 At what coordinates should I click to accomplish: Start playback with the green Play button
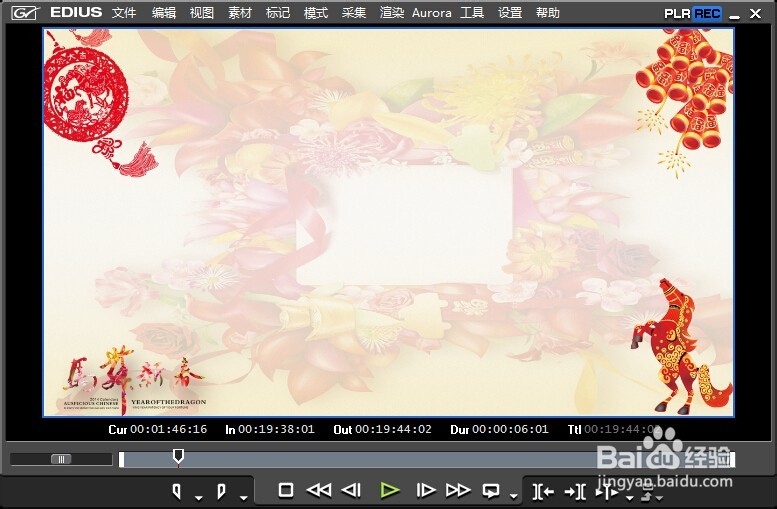(x=389, y=491)
